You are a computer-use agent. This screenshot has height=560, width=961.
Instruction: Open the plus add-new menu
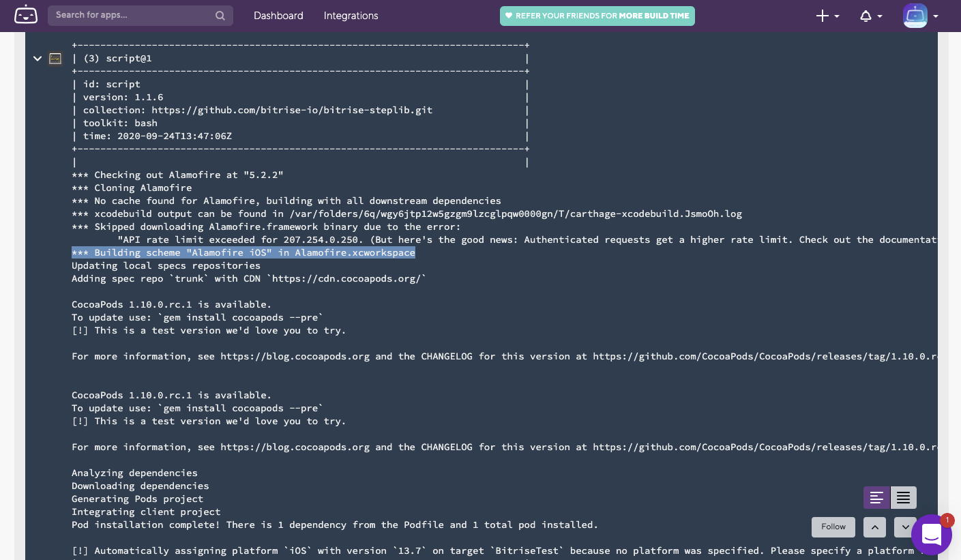827,16
